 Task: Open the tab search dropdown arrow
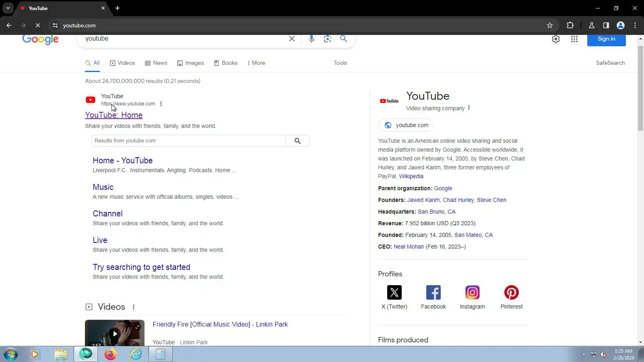point(8,8)
